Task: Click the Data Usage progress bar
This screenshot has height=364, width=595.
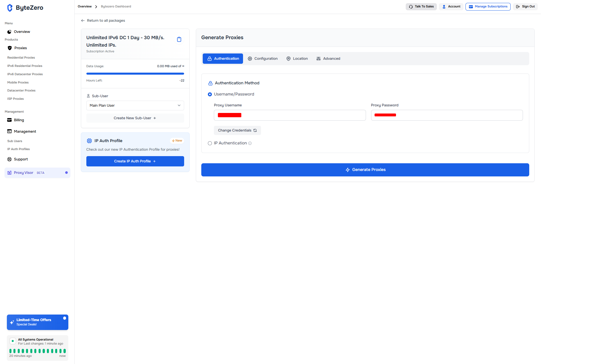Action: pos(135,74)
